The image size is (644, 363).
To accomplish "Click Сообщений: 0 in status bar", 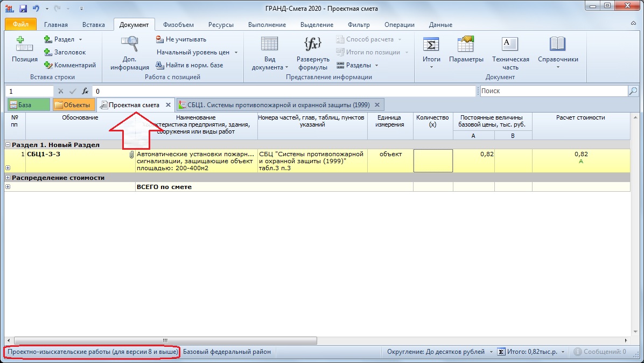I will 600,352.
